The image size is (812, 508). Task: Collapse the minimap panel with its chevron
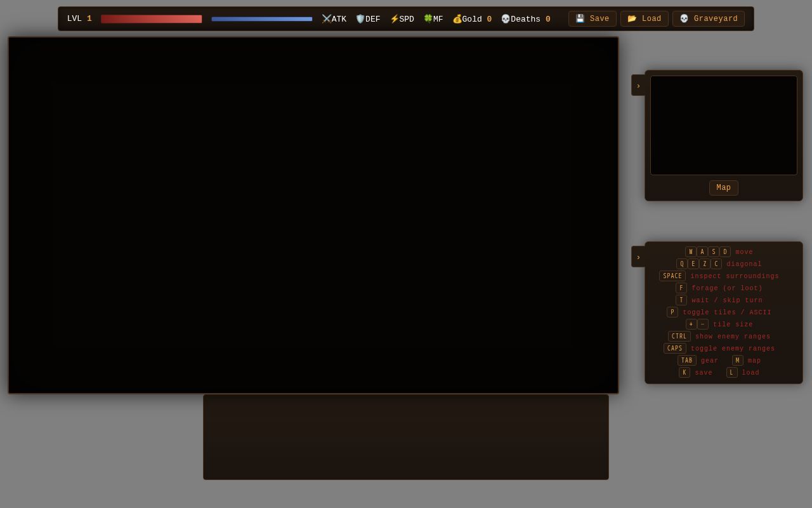[x=638, y=85]
